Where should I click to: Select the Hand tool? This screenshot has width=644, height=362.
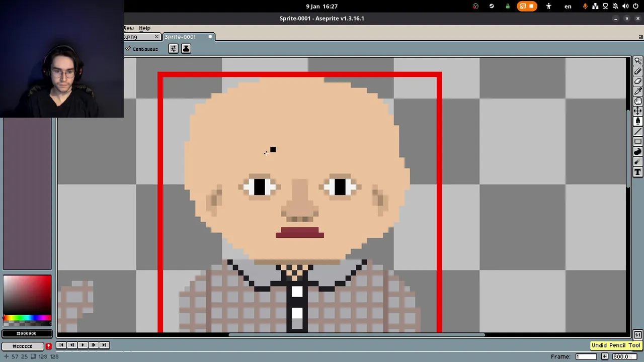point(638,101)
